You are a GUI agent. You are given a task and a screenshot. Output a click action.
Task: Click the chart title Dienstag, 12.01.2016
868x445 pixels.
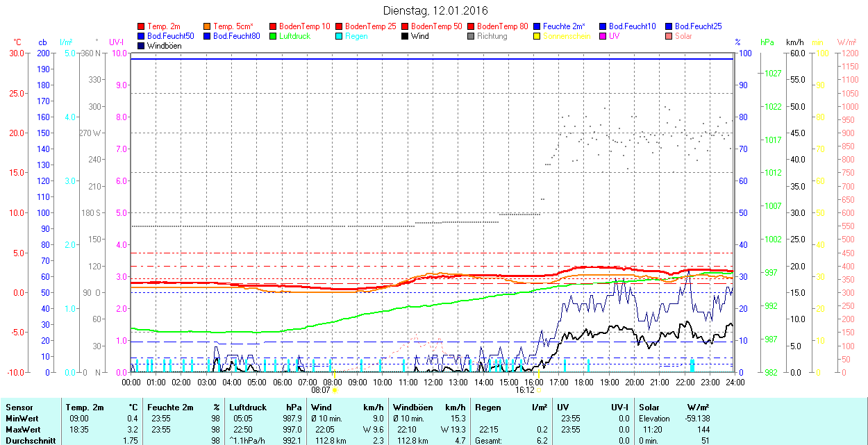[x=435, y=11]
